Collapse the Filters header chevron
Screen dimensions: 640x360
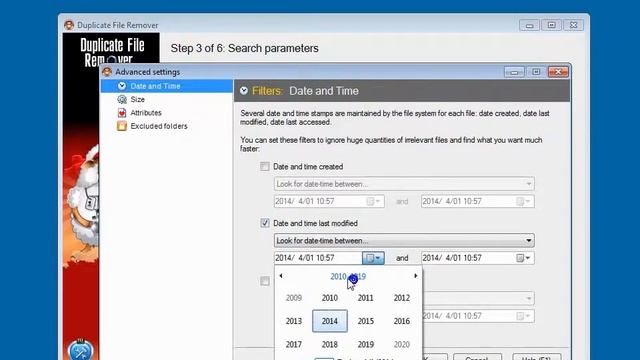coord(244,91)
